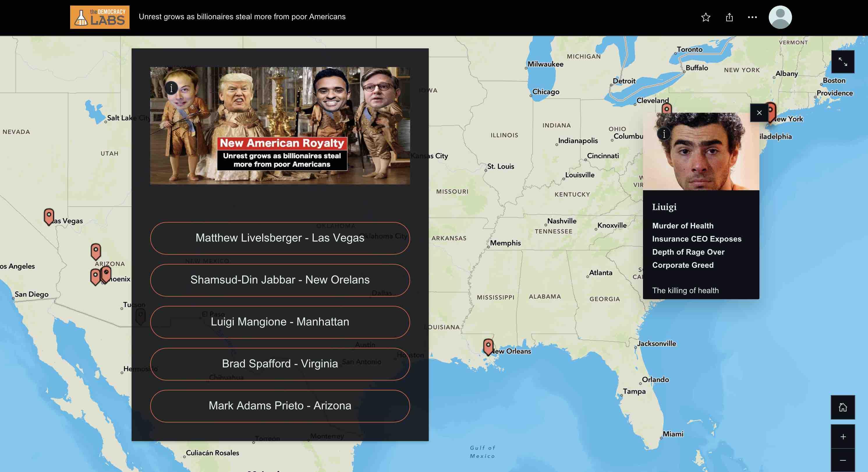Open the three-dot more options menu
The image size is (868, 472).
pos(752,17)
